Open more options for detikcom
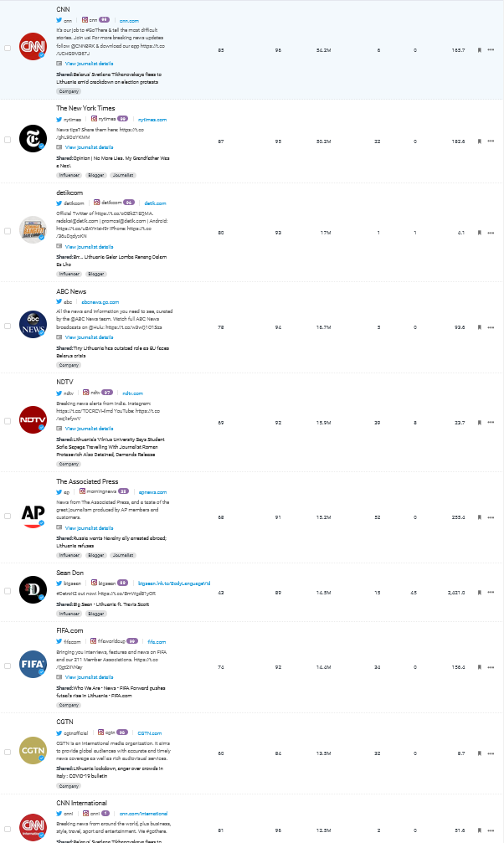504x843 pixels. pos(491,232)
